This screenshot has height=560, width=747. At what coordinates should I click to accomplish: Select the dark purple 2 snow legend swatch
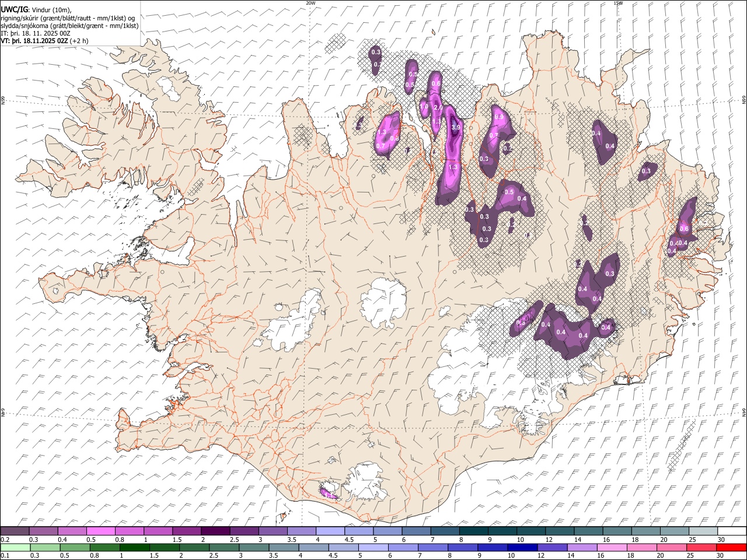pyautogui.click(x=215, y=531)
